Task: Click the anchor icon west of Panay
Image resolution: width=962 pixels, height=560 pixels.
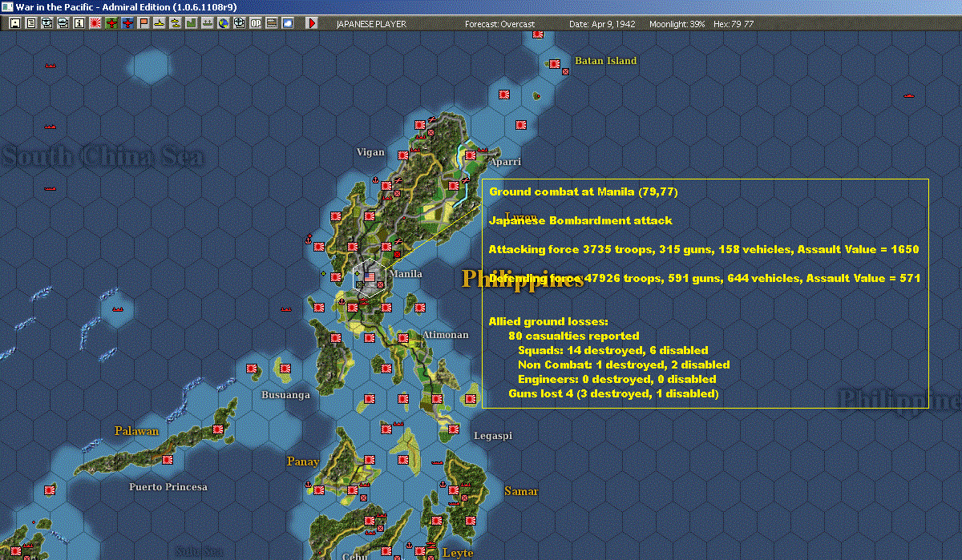Action: coord(308,484)
